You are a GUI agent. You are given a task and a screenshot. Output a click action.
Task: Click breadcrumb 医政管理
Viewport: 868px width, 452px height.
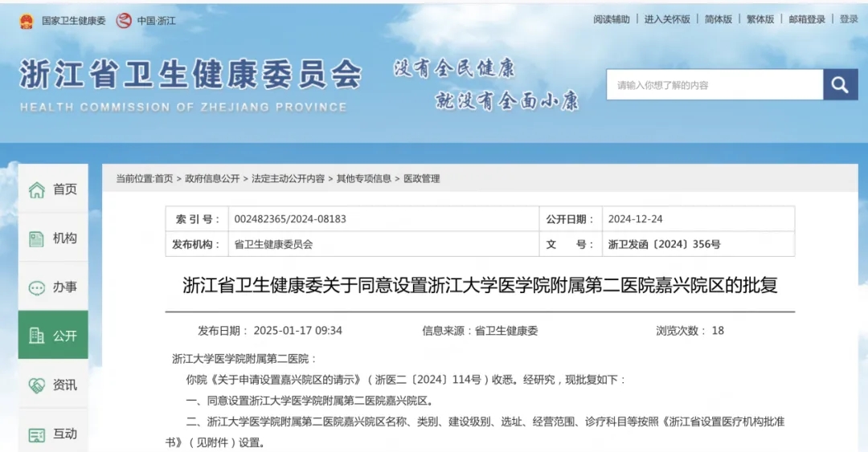422,179
